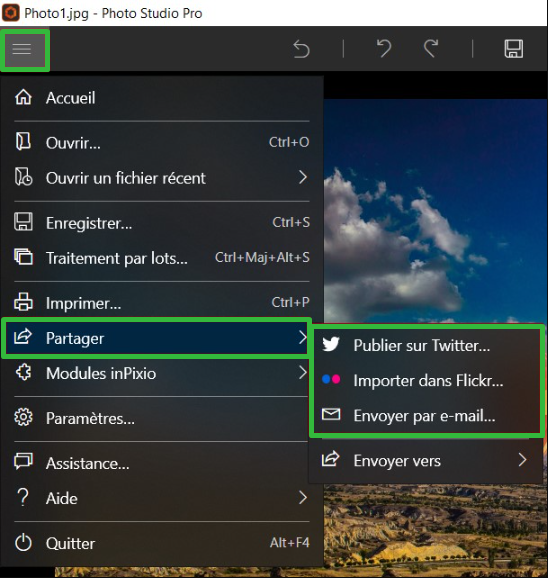Viewport: 548px width, 578px height.
Task: Select Ouvrir... menu entry
Action: [162, 143]
